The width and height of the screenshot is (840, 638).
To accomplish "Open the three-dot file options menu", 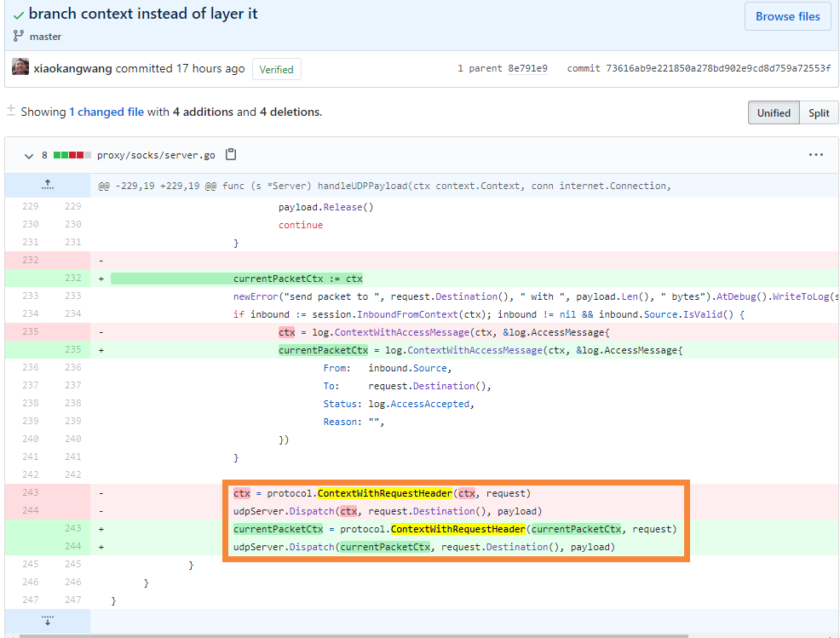I will (x=815, y=155).
